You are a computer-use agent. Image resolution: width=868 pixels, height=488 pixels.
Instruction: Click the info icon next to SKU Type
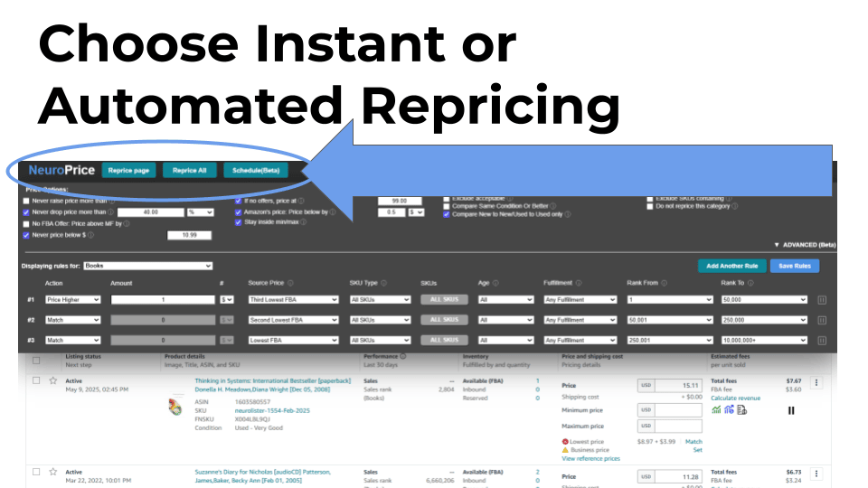[383, 283]
